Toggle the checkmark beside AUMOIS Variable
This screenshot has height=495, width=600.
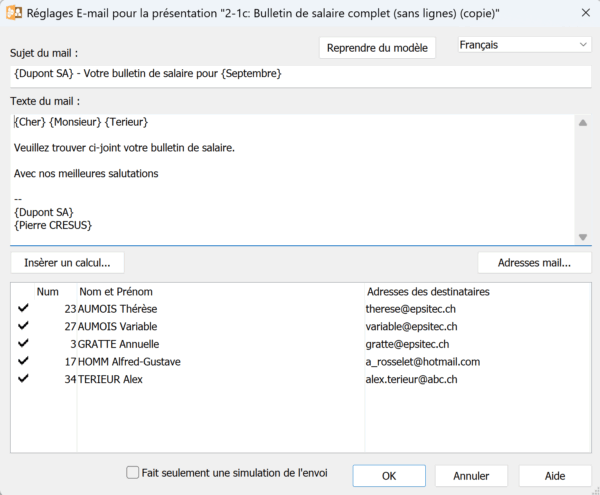pos(23,326)
